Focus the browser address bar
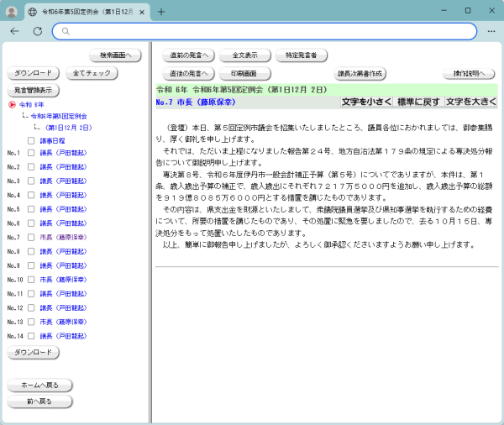Viewport: 504px width, 425px height. 265,31
